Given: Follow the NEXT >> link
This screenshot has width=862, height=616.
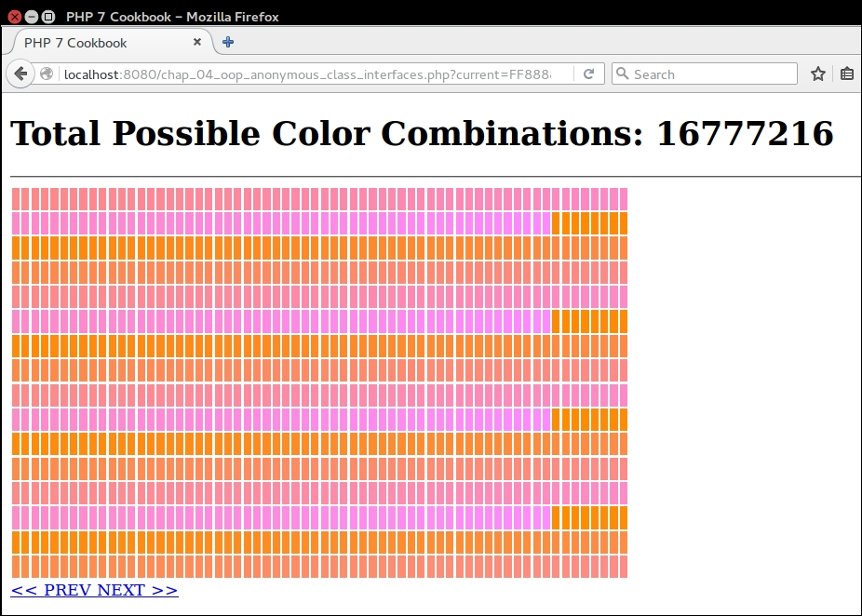Looking at the screenshot, I should (138, 590).
